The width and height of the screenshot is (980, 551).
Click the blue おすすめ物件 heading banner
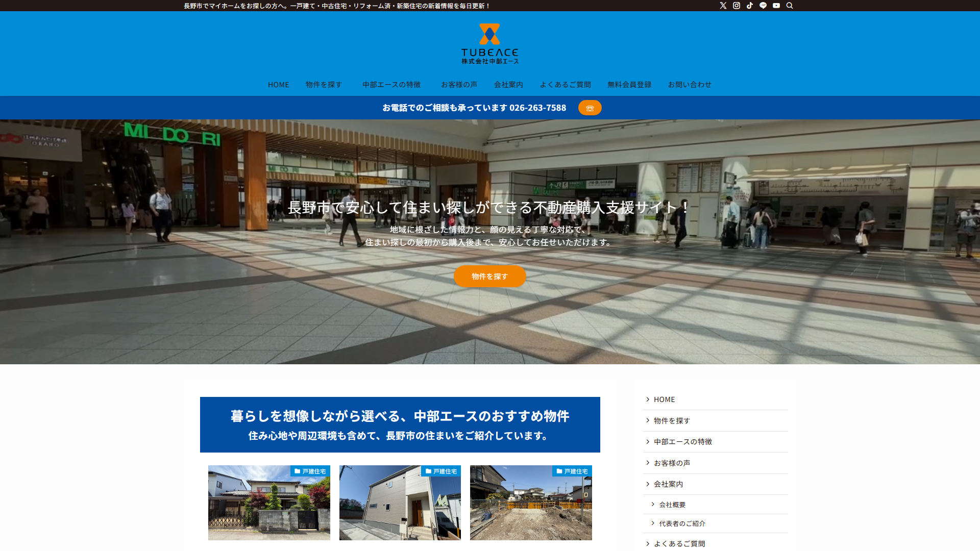[x=400, y=424]
